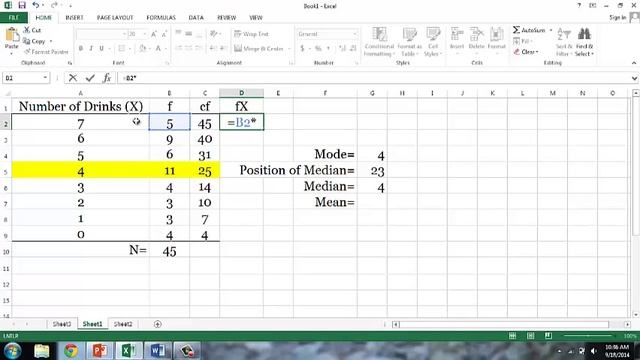Click the Save icon in quick access toolbar
Viewport: 640px width, 360px height.
(22, 5)
